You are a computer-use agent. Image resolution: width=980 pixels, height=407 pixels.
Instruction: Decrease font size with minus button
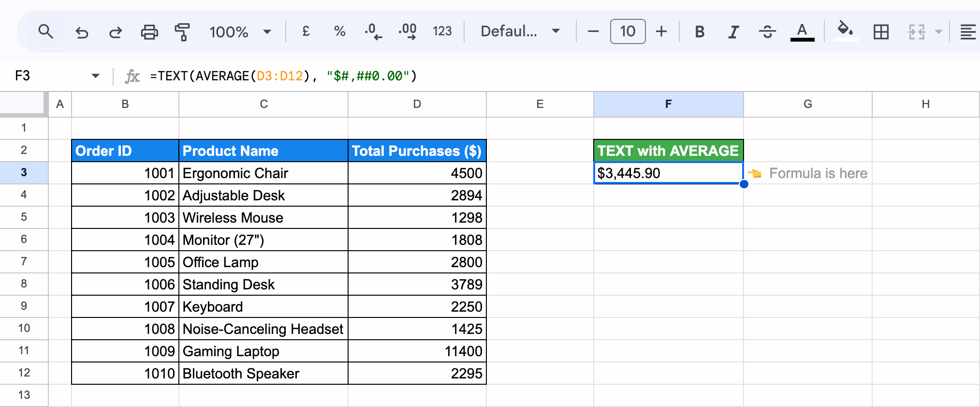(x=593, y=31)
